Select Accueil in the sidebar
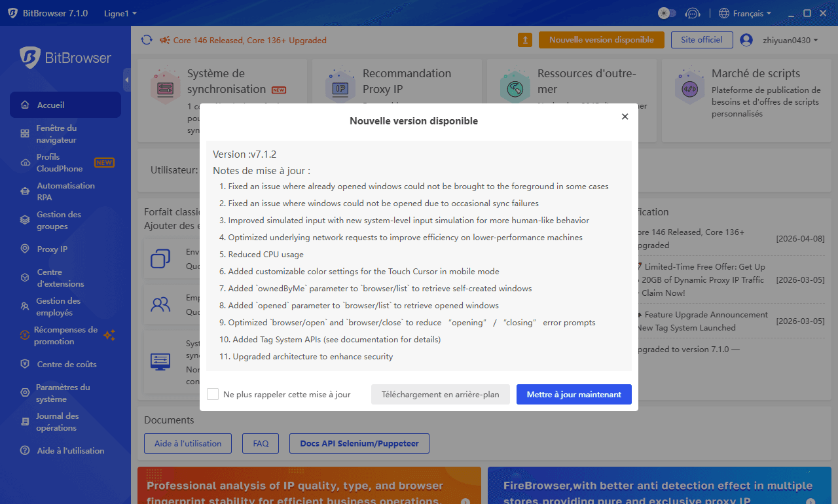This screenshot has width=838, height=504. [x=65, y=105]
